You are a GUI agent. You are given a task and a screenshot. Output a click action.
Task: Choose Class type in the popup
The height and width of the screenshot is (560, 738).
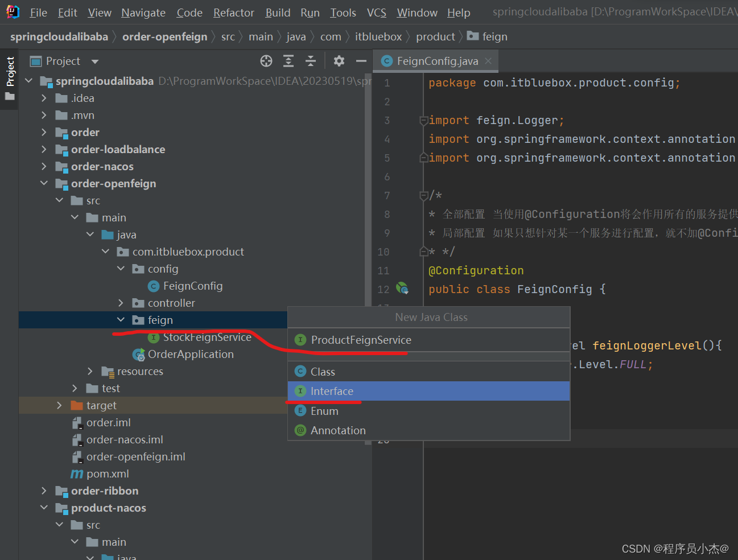click(429, 372)
